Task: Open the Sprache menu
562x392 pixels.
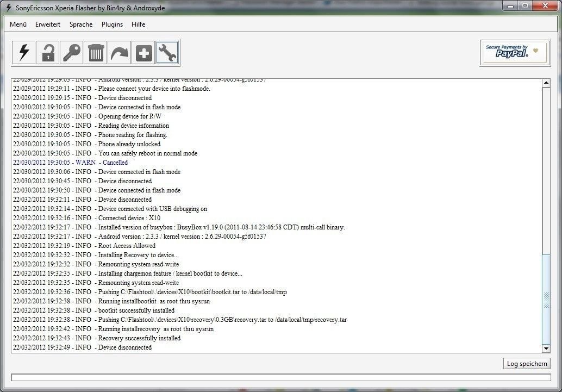Action: click(x=81, y=24)
